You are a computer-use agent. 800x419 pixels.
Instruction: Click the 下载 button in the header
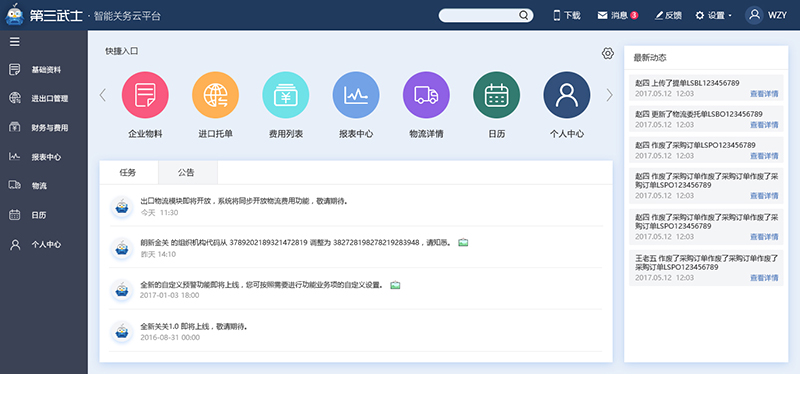[x=566, y=16]
